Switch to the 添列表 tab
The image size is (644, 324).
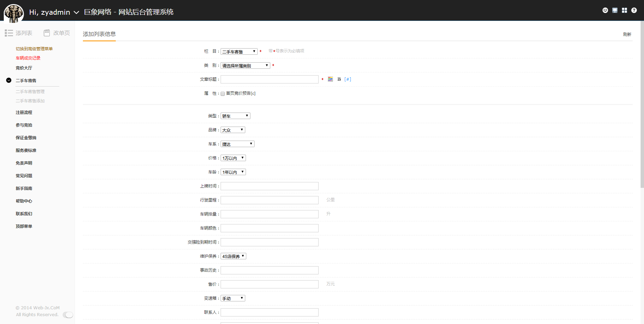click(24, 33)
